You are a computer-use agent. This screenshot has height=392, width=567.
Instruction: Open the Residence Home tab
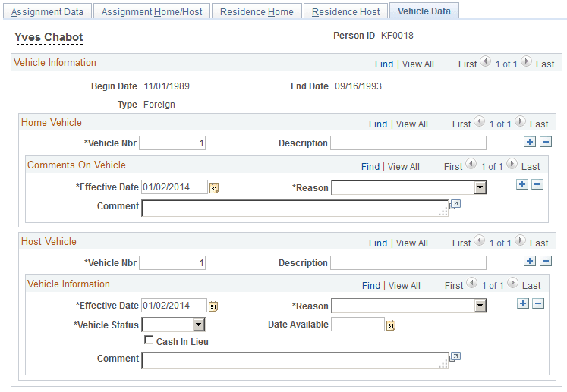click(257, 11)
